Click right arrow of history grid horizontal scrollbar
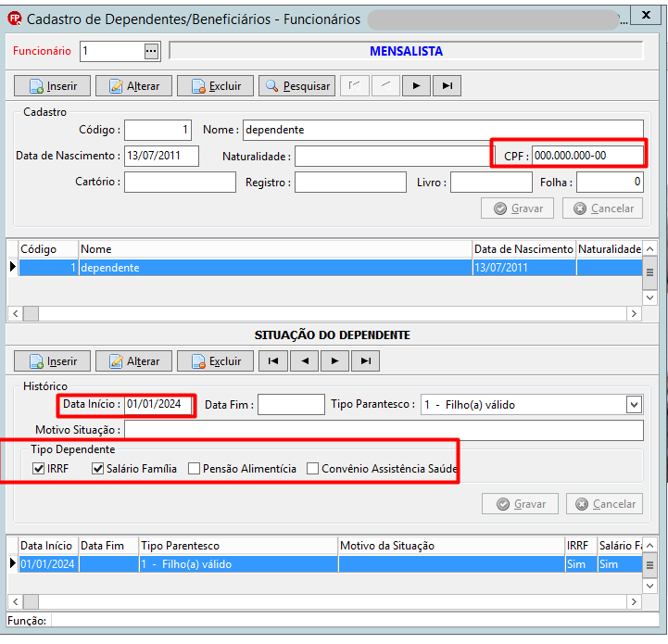The image size is (668, 644). (x=634, y=601)
